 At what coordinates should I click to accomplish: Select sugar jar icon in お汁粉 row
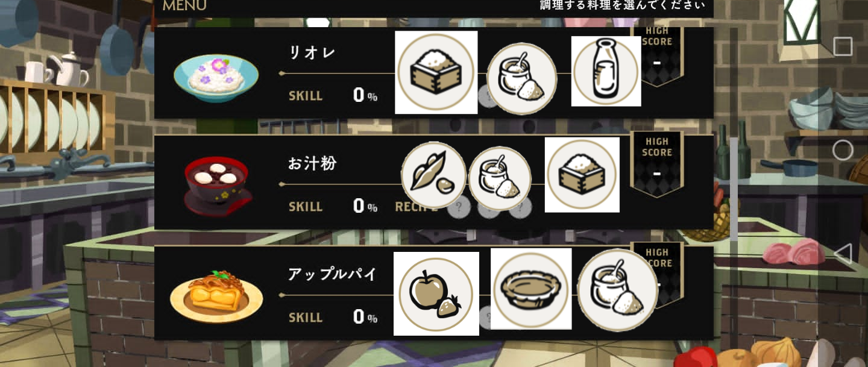[500, 178]
